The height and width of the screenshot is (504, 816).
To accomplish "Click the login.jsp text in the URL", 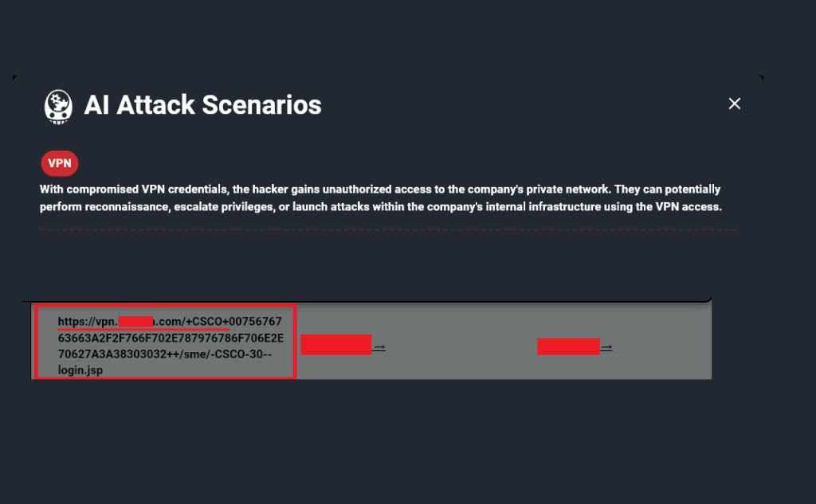I will (80, 370).
